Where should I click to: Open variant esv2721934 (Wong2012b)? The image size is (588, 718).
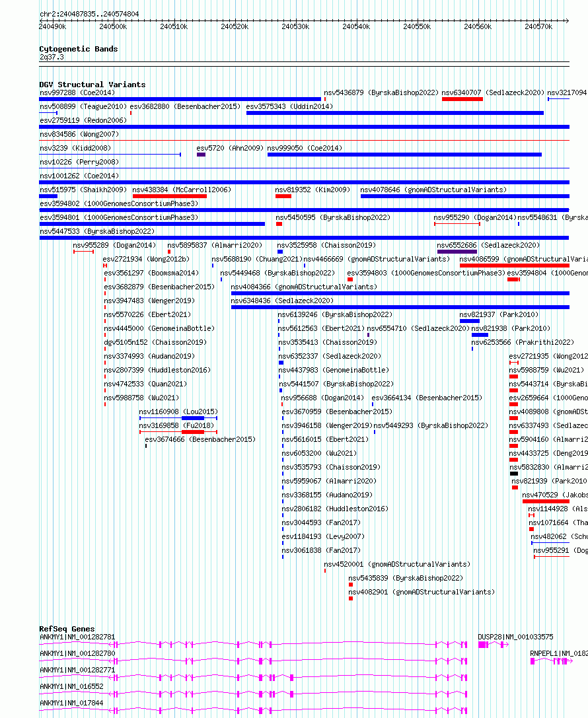pos(146,259)
